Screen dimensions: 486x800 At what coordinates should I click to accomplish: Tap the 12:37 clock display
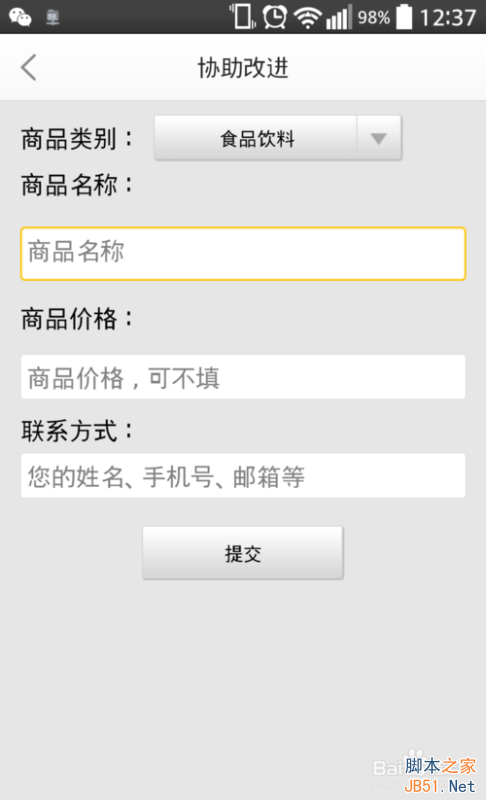click(x=448, y=18)
